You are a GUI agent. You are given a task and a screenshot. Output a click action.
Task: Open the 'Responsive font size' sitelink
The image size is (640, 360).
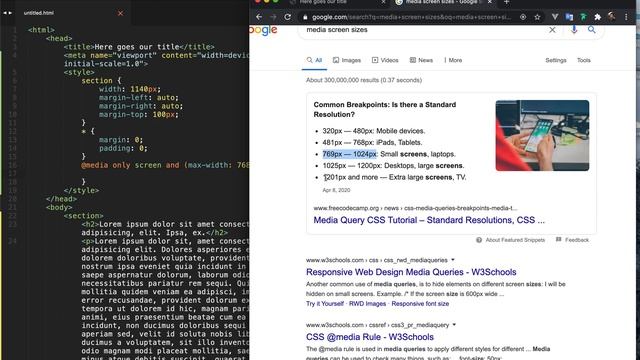420,304
